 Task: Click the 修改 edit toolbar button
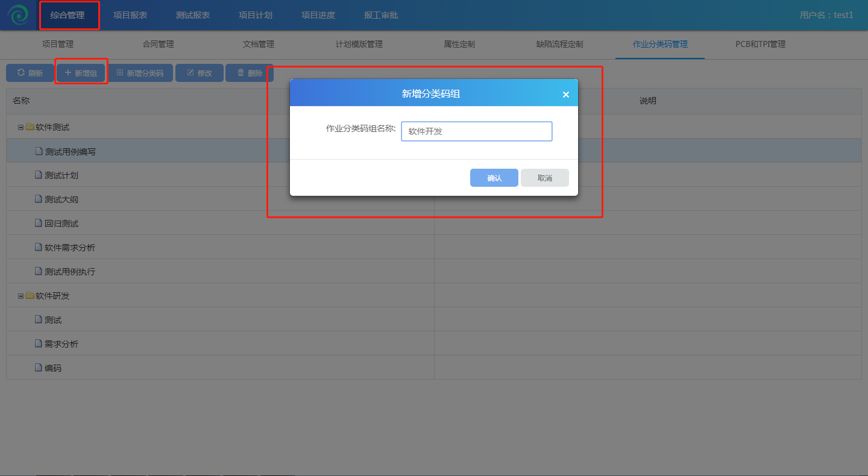tap(199, 73)
